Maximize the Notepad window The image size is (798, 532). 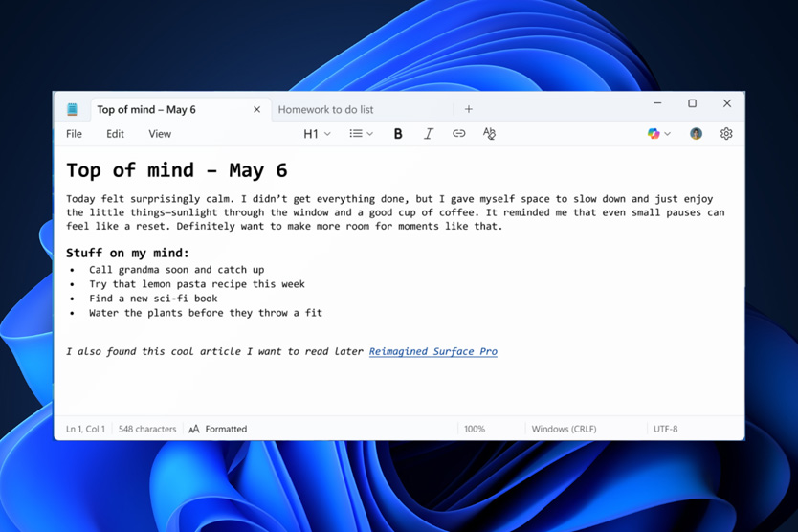click(x=692, y=103)
